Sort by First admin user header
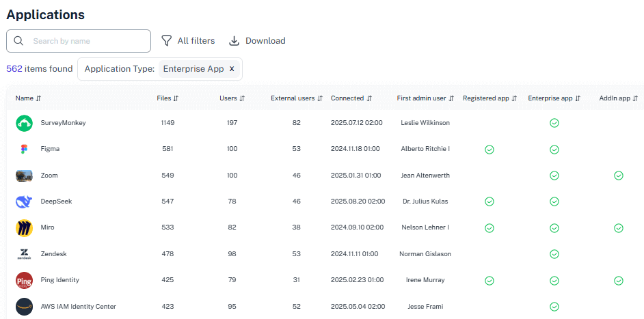 click(425, 98)
